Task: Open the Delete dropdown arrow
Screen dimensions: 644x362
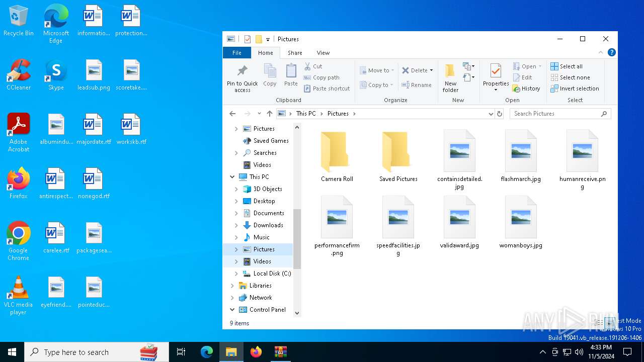Action: (431, 70)
